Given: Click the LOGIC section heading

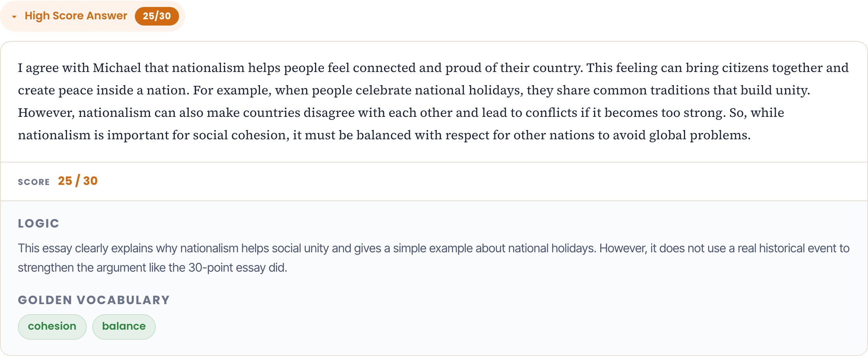Looking at the screenshot, I should pos(38,223).
